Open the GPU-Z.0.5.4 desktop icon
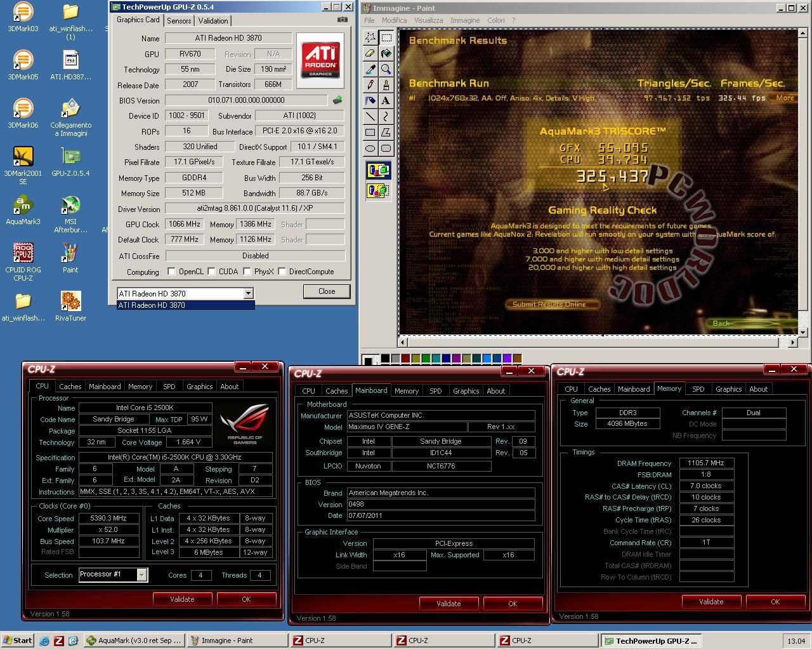The image size is (812, 650). pos(70,162)
